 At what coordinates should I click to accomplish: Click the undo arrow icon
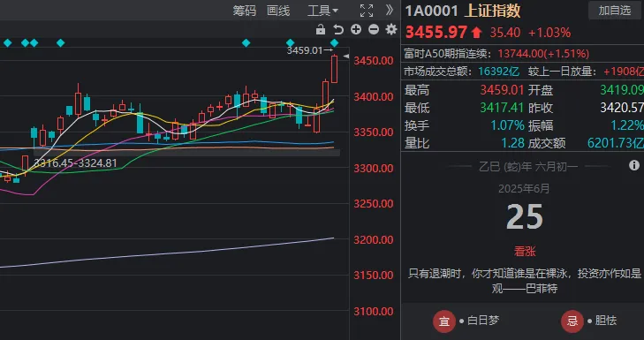tap(338, 29)
